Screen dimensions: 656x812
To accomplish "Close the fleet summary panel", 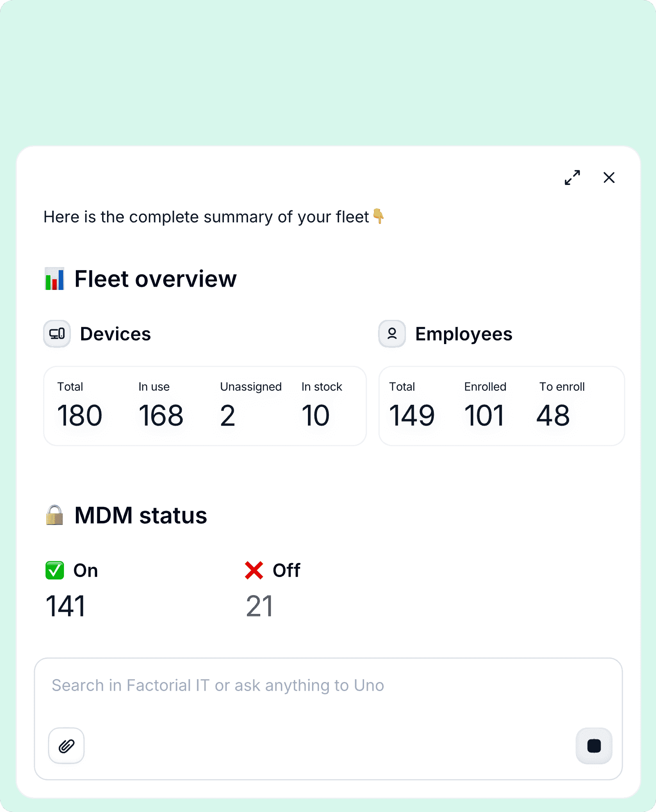I will click(x=609, y=178).
